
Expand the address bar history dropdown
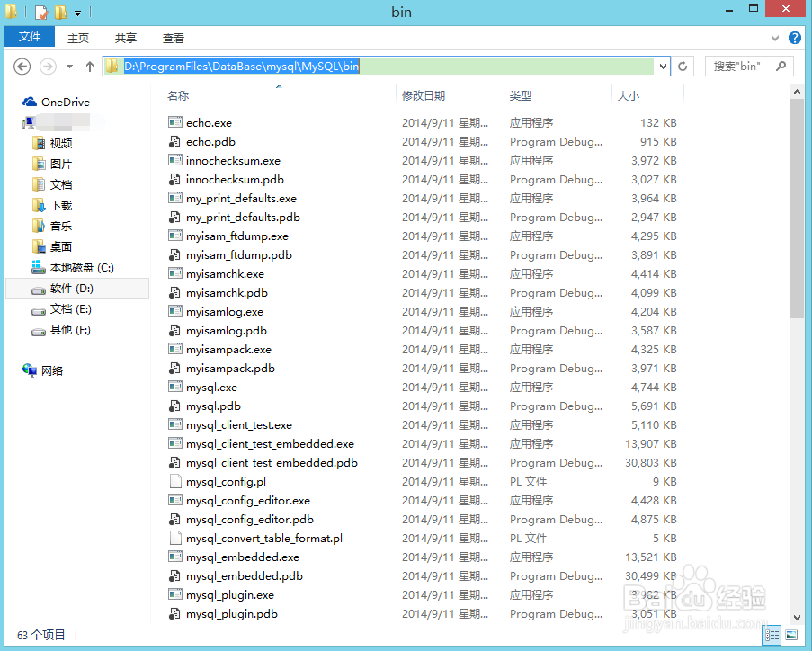(x=663, y=67)
